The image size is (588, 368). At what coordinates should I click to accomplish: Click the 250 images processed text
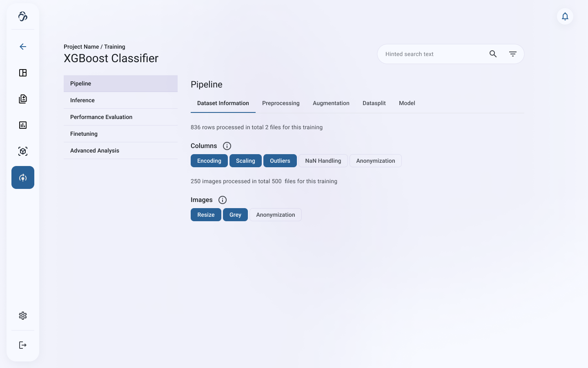click(x=264, y=181)
